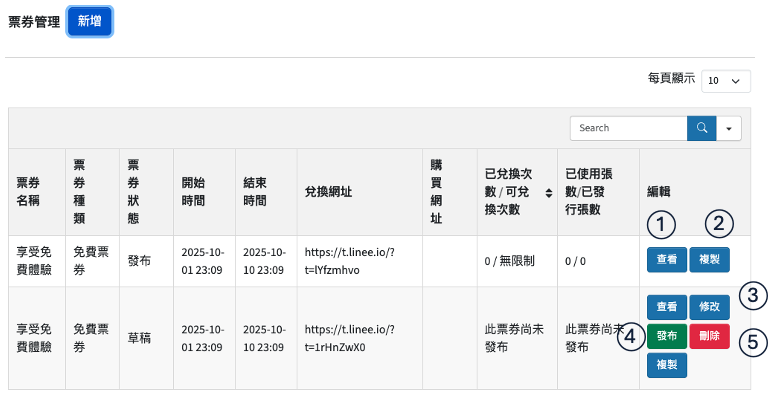Click the 新增 button to add a ticket
The width and height of the screenshot is (779, 401).
[89, 21]
